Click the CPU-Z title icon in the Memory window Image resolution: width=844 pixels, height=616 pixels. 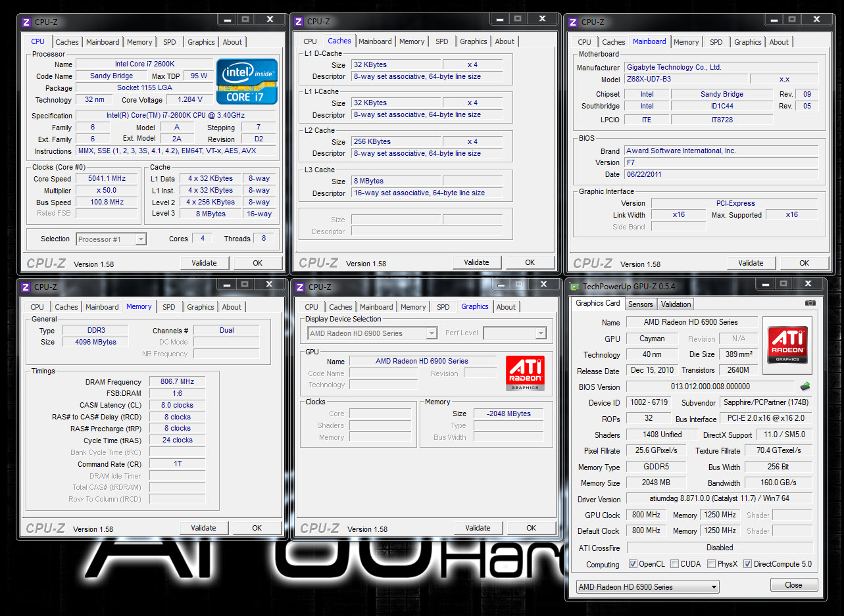pyautogui.click(x=26, y=287)
